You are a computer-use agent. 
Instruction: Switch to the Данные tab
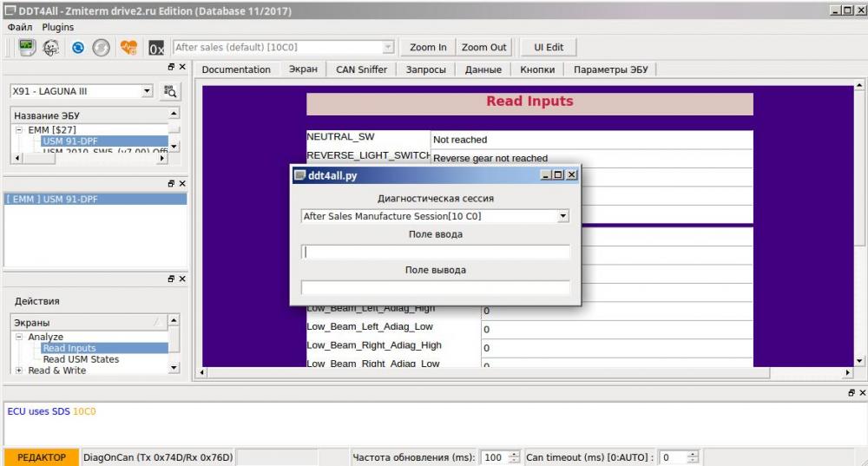point(483,69)
